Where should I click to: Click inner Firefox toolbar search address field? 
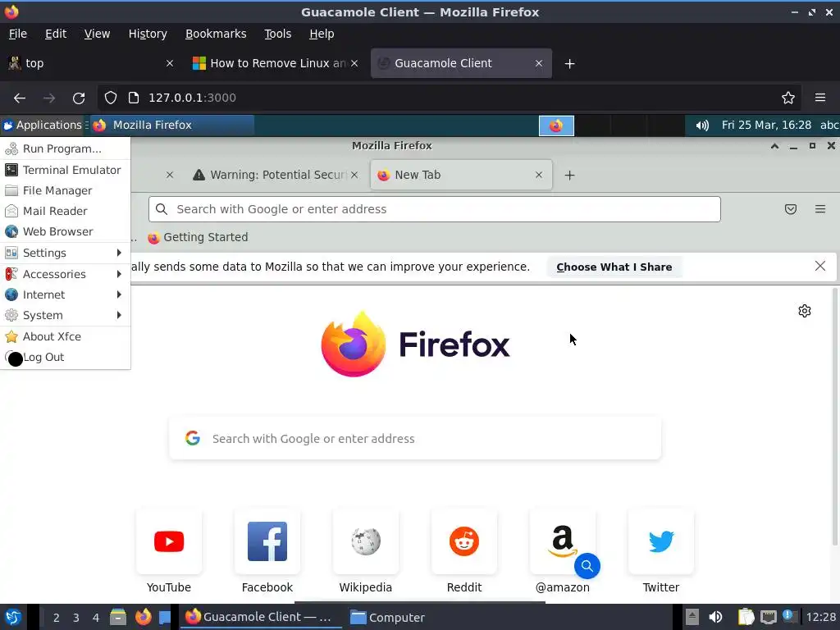[x=435, y=209]
